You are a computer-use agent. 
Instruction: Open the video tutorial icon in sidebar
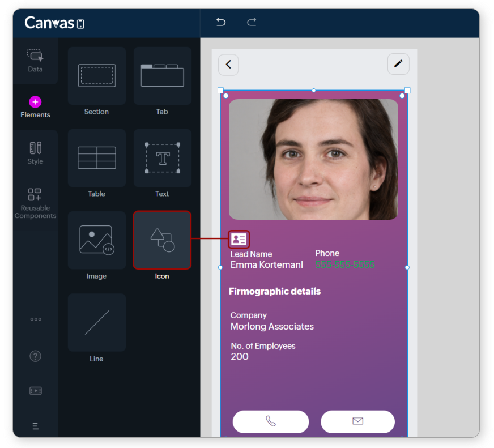pyautogui.click(x=35, y=391)
